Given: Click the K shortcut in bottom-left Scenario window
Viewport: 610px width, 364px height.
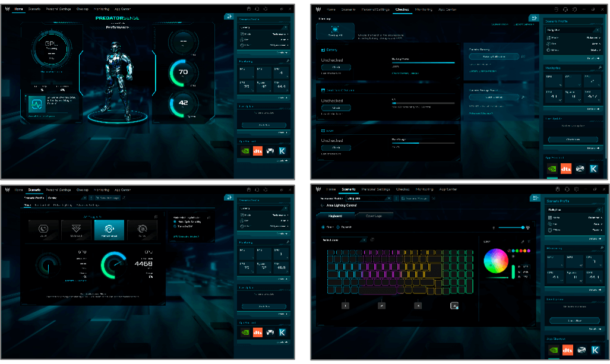Looking at the screenshot, I should (283, 333).
